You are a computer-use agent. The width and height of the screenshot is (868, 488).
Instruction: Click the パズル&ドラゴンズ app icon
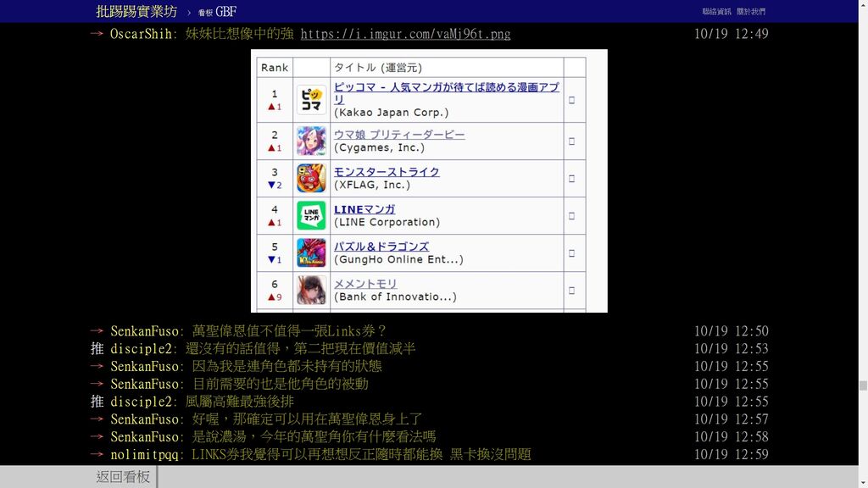pos(311,252)
